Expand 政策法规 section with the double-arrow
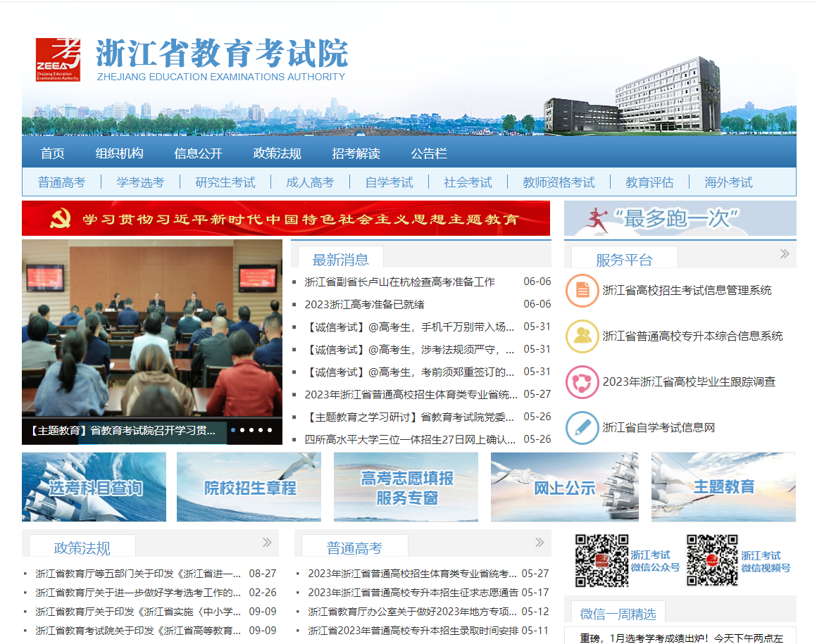 pos(268,543)
